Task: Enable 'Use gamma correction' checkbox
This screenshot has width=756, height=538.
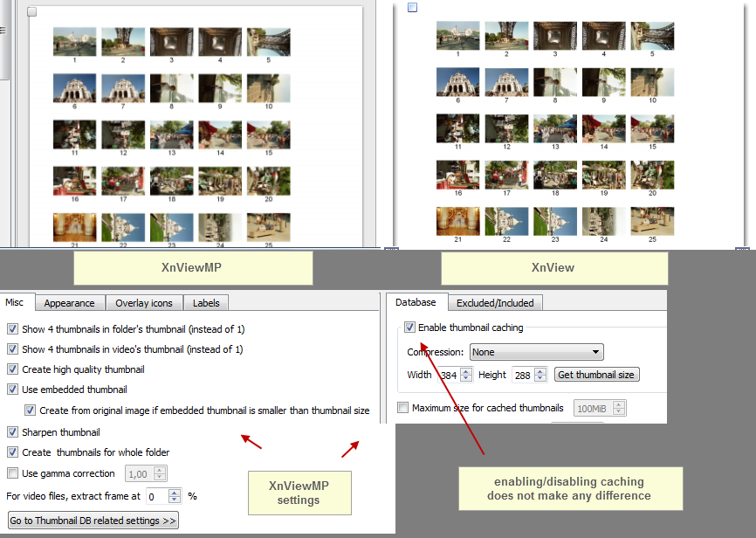Action: [x=12, y=472]
